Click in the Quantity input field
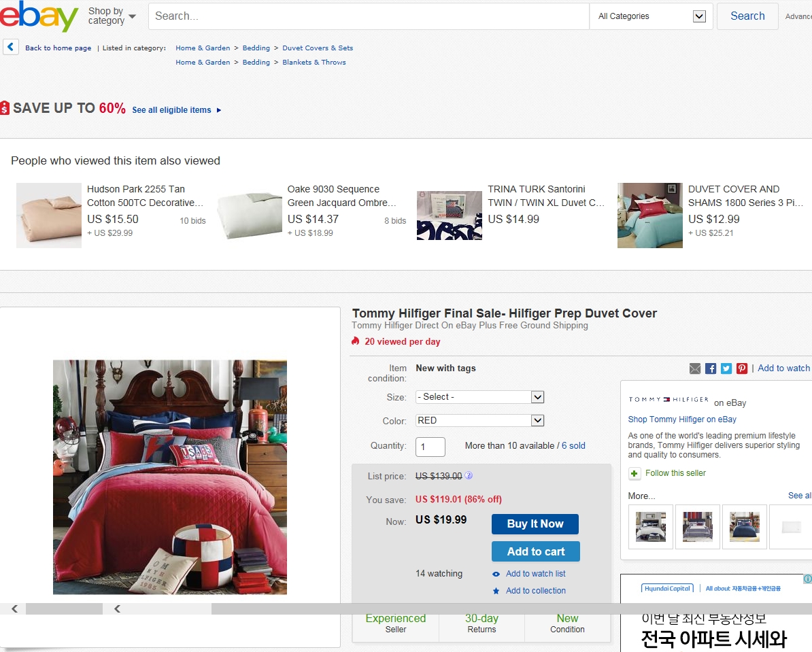This screenshot has width=812, height=652. 430,447
